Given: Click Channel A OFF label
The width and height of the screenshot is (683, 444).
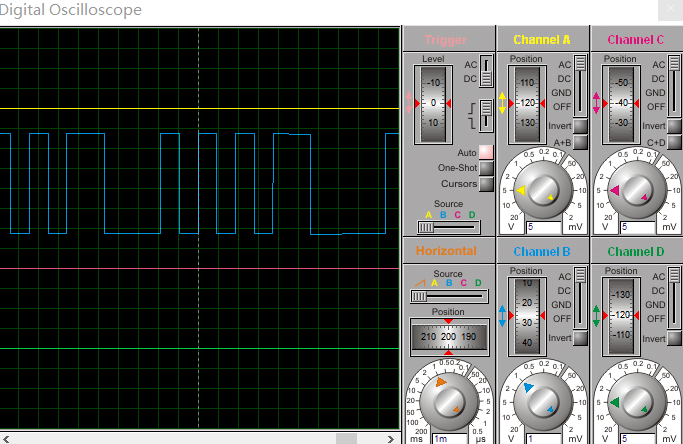Looking at the screenshot, I should (562, 107).
